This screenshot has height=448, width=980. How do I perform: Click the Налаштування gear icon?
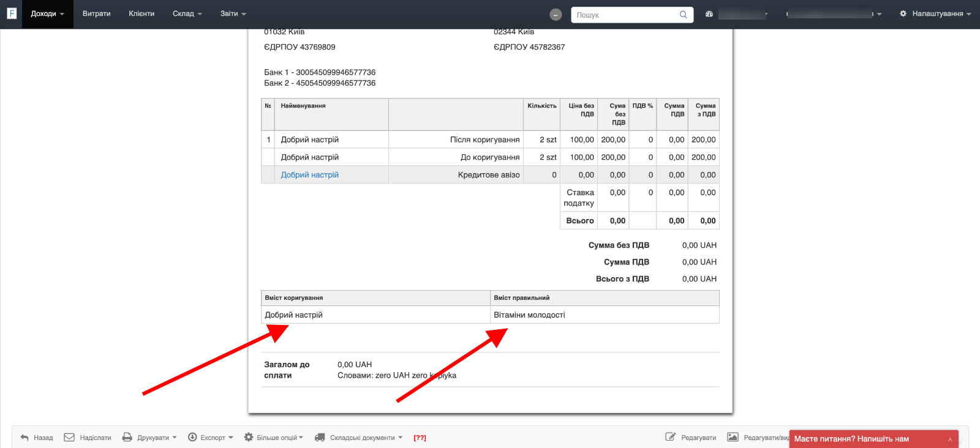(903, 13)
